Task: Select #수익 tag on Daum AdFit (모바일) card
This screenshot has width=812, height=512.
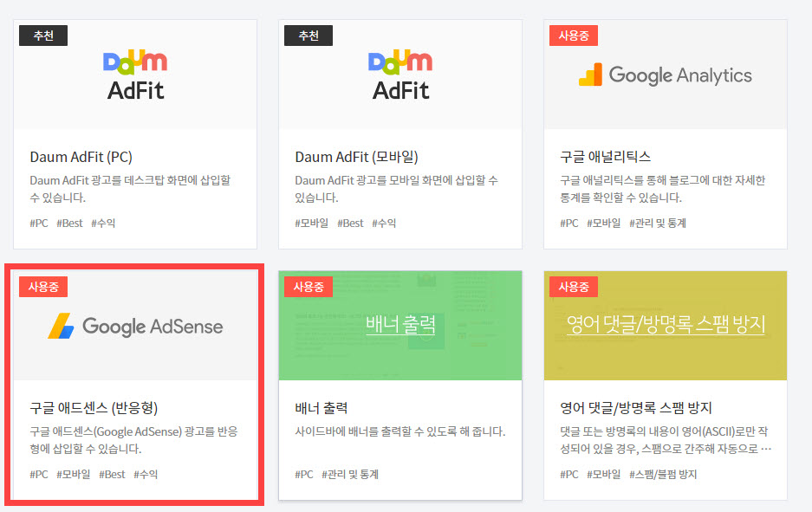Action: point(384,224)
